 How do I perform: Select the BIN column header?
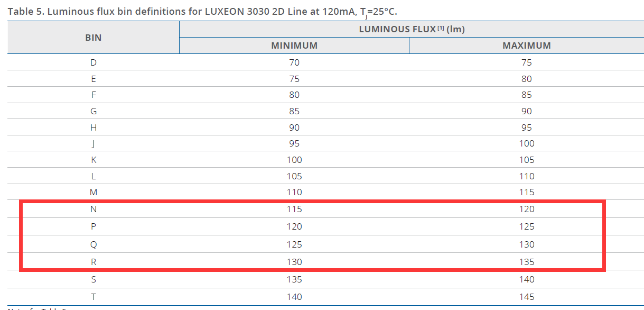tap(94, 38)
